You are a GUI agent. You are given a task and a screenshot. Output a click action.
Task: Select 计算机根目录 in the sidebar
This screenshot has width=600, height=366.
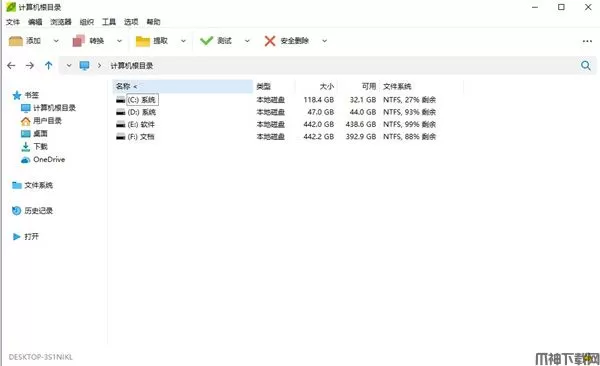pyautogui.click(x=48, y=108)
